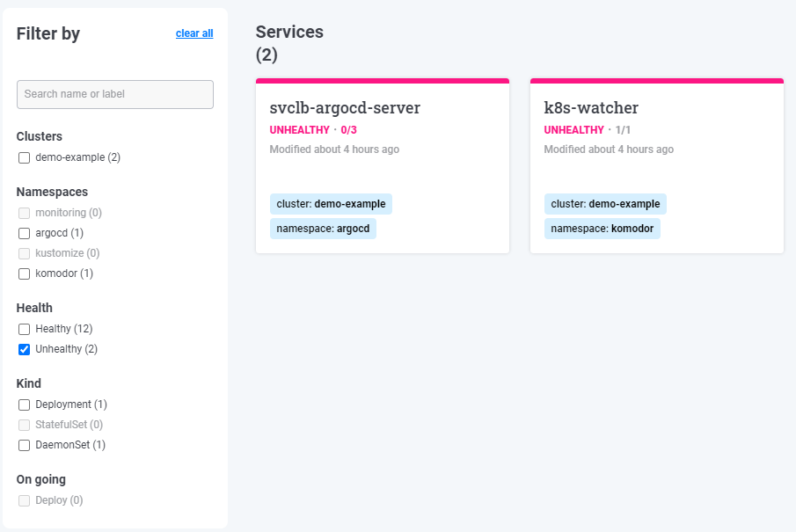
Task: Select the komodor namespace checkbox
Action: click(x=24, y=274)
